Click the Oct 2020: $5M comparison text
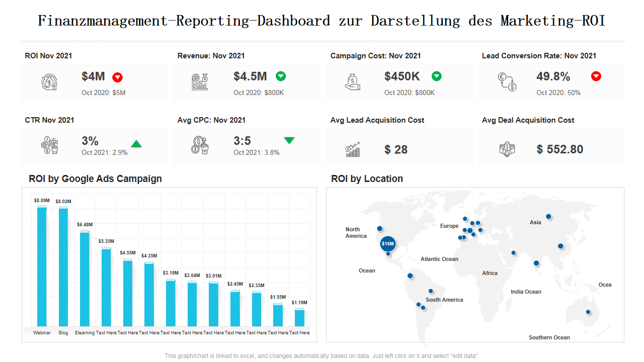 click(104, 93)
